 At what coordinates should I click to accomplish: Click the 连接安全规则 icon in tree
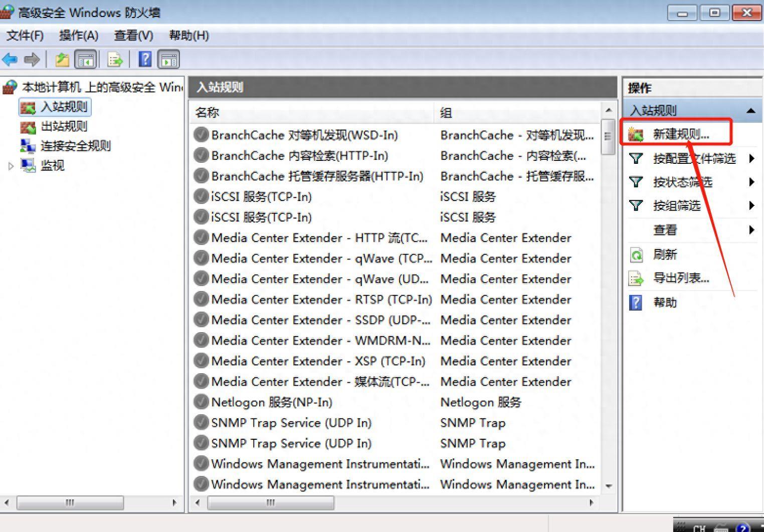(28, 146)
